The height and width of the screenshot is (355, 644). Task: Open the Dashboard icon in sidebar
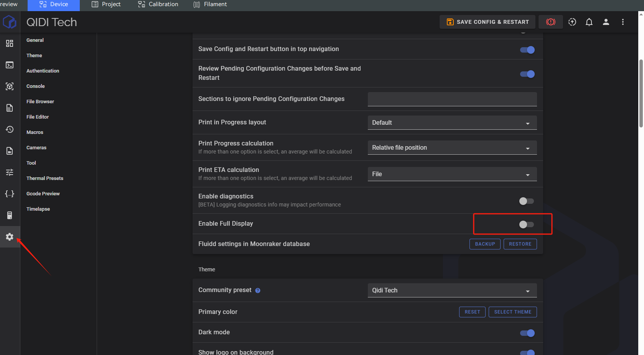pos(10,43)
